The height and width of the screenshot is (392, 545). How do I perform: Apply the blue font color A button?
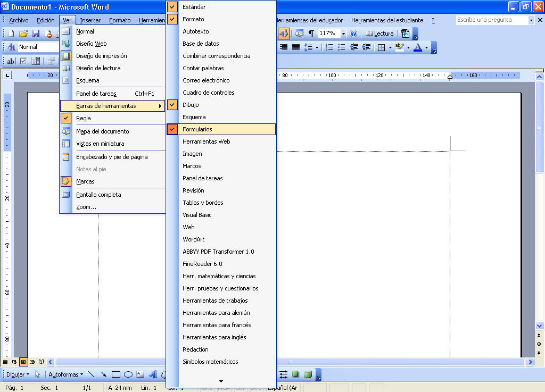[x=418, y=47]
